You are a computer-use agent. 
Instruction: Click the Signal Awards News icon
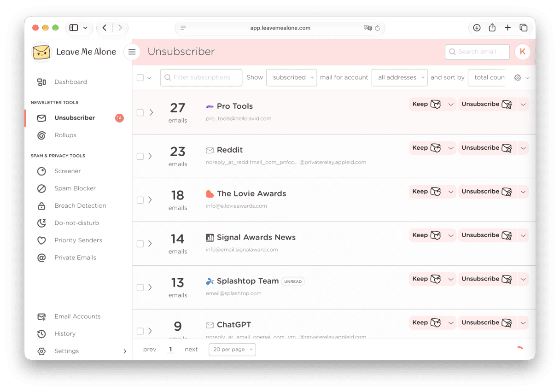pos(210,238)
